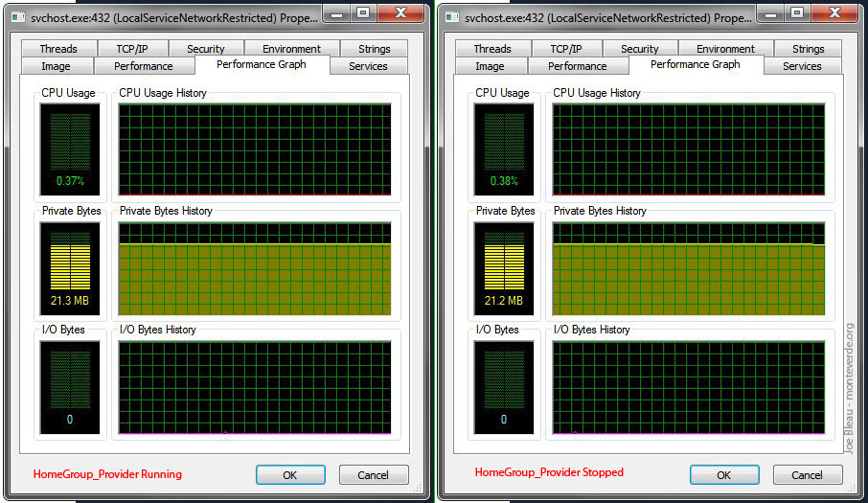Click the I/O Bytes gauge in right window

(504, 387)
